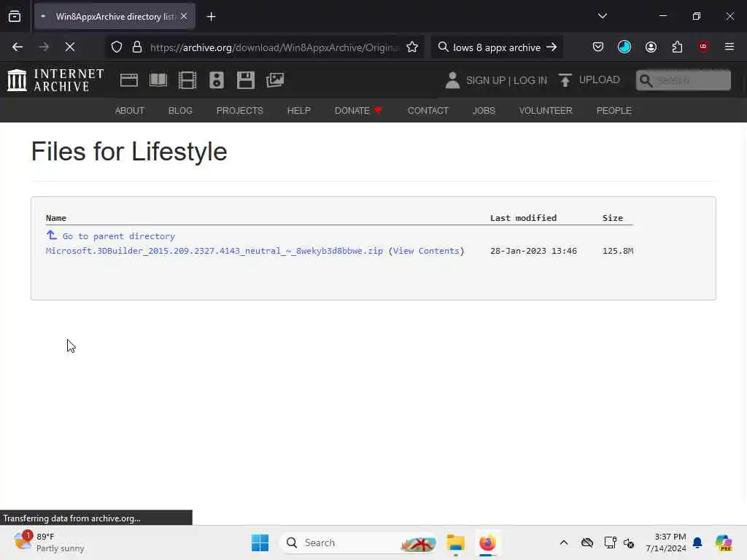Click the user avatar icon

pos(452,80)
